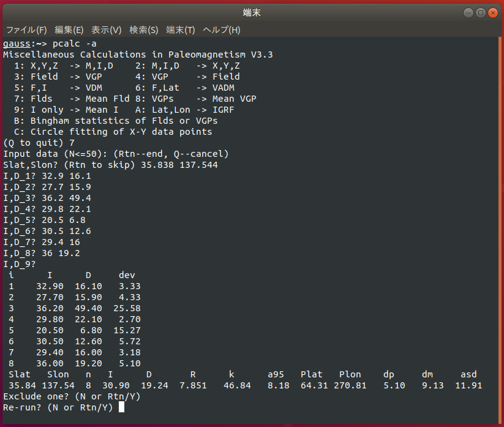Click a95 value 8.18
This screenshot has width=504, height=427.
tap(279, 385)
